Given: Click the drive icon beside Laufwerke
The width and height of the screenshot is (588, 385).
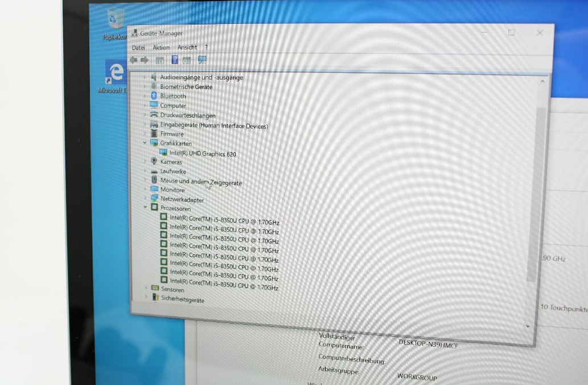Looking at the screenshot, I should (x=154, y=171).
